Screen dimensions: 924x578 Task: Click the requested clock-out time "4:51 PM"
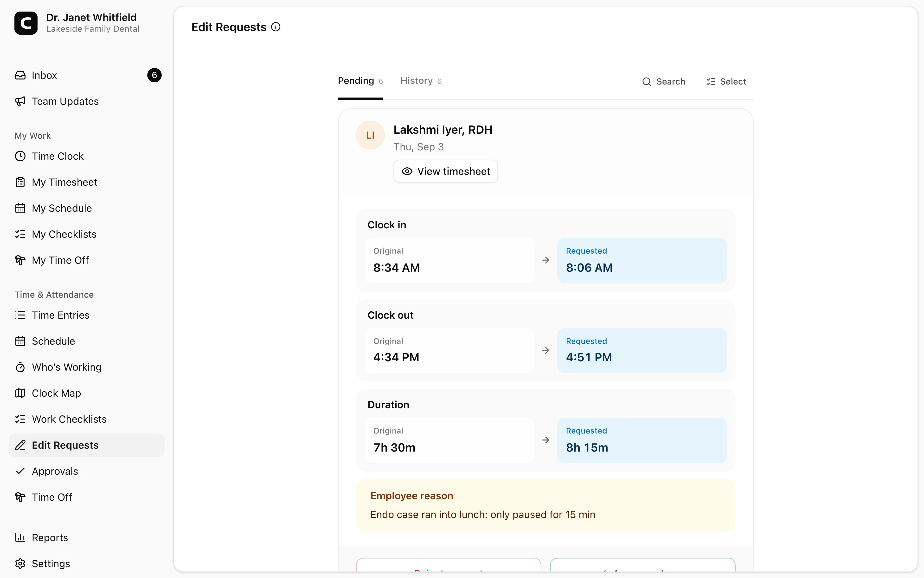[589, 357]
